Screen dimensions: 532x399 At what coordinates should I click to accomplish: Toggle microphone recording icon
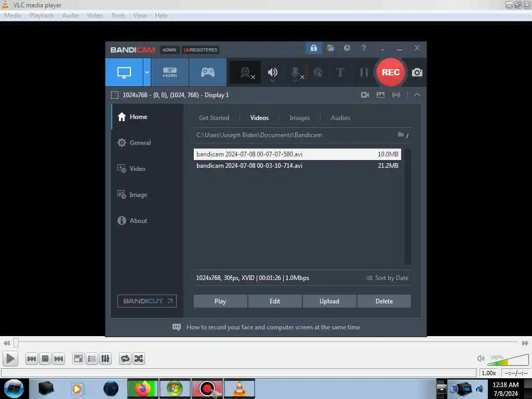tap(295, 72)
